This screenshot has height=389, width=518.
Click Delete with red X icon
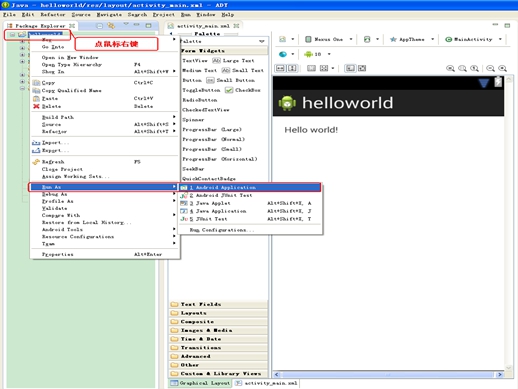point(104,106)
